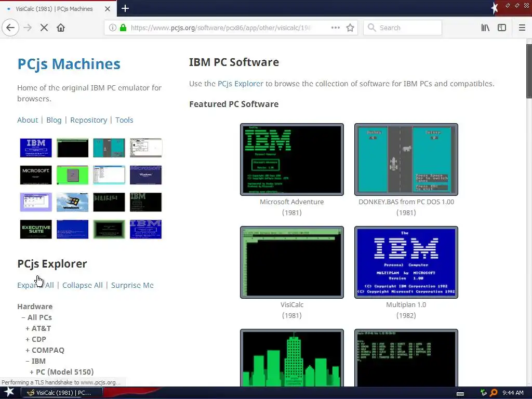Click the Multiplan 1.0 caption
532x399 pixels.
pyautogui.click(x=406, y=304)
